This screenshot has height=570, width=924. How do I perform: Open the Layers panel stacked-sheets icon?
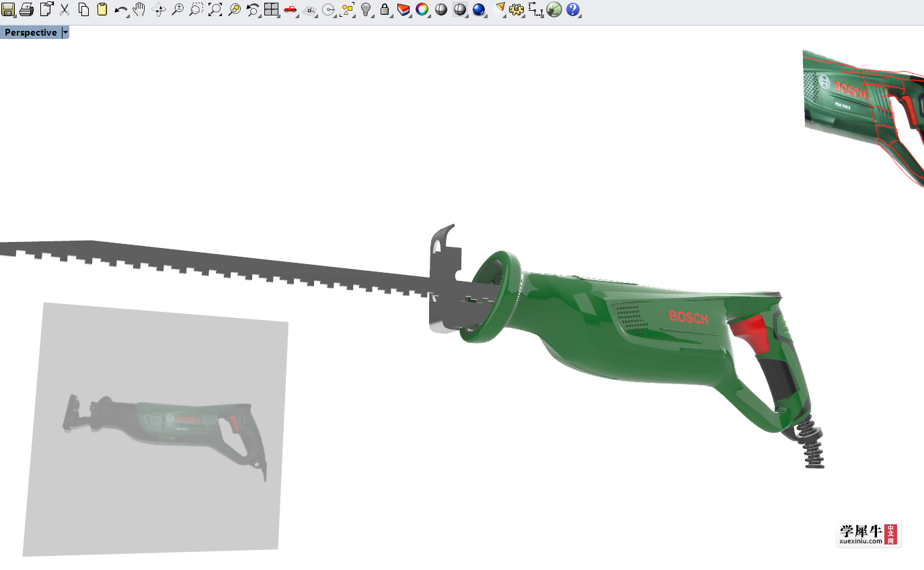(403, 9)
